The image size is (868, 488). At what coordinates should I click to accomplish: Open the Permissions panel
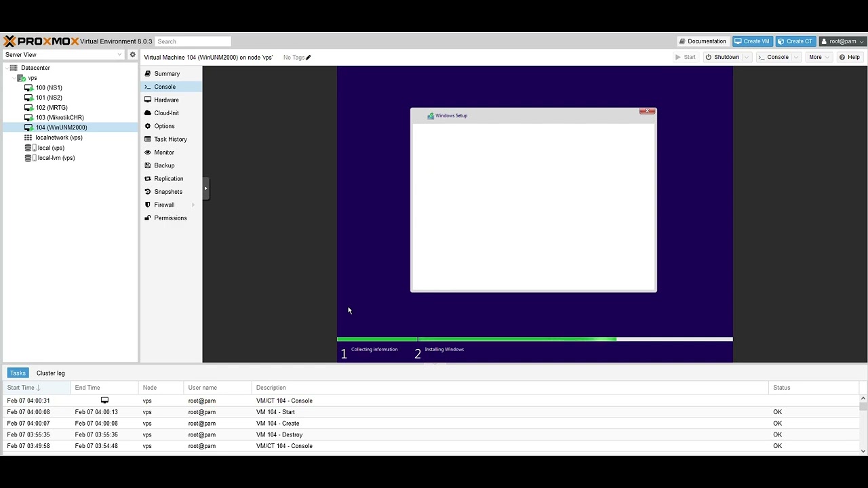171,218
